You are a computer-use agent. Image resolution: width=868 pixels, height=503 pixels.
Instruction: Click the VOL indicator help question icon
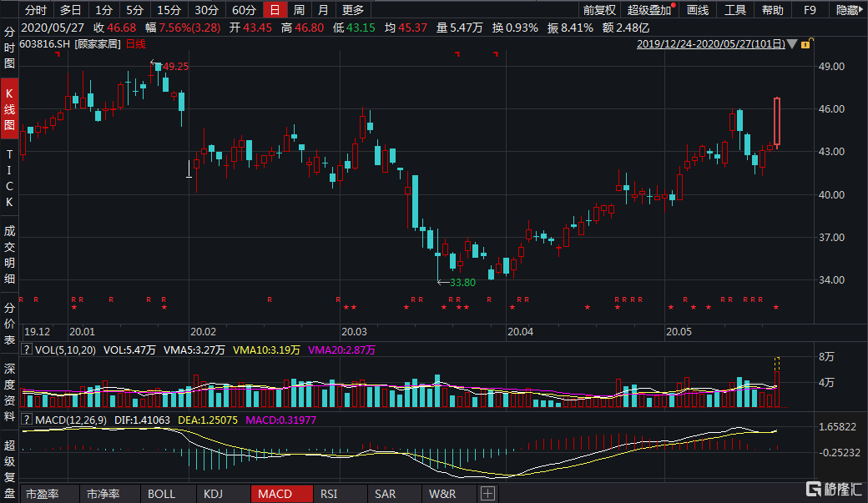25,351
